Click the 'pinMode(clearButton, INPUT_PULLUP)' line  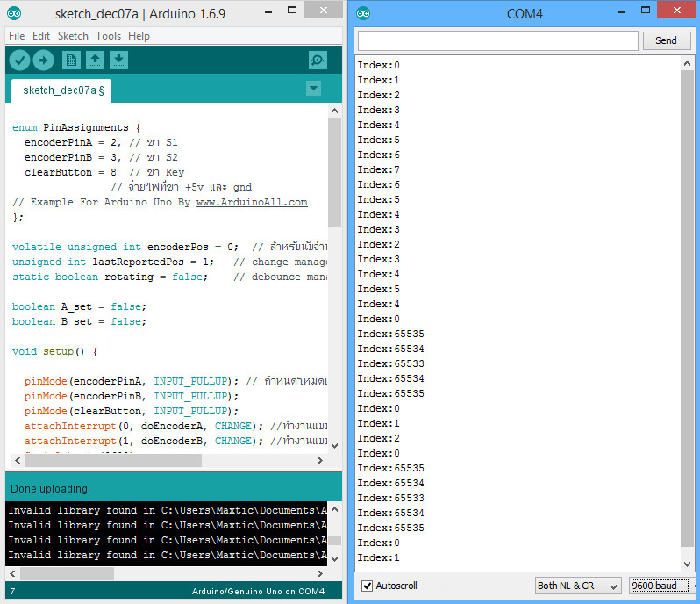pos(132,411)
